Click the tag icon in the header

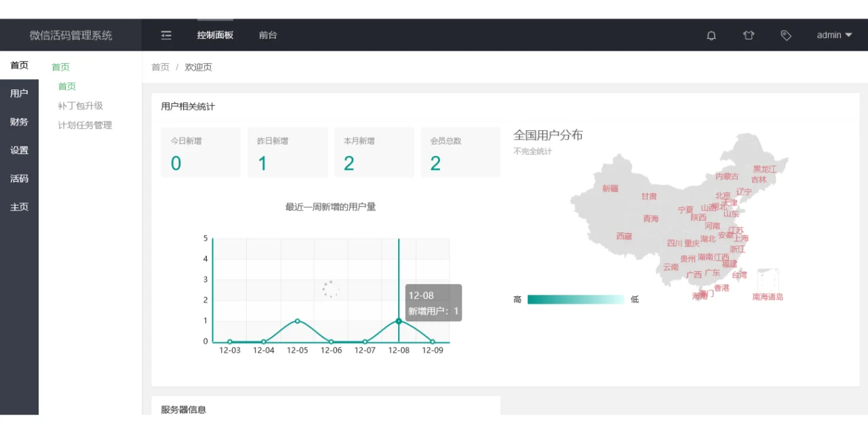(x=786, y=35)
